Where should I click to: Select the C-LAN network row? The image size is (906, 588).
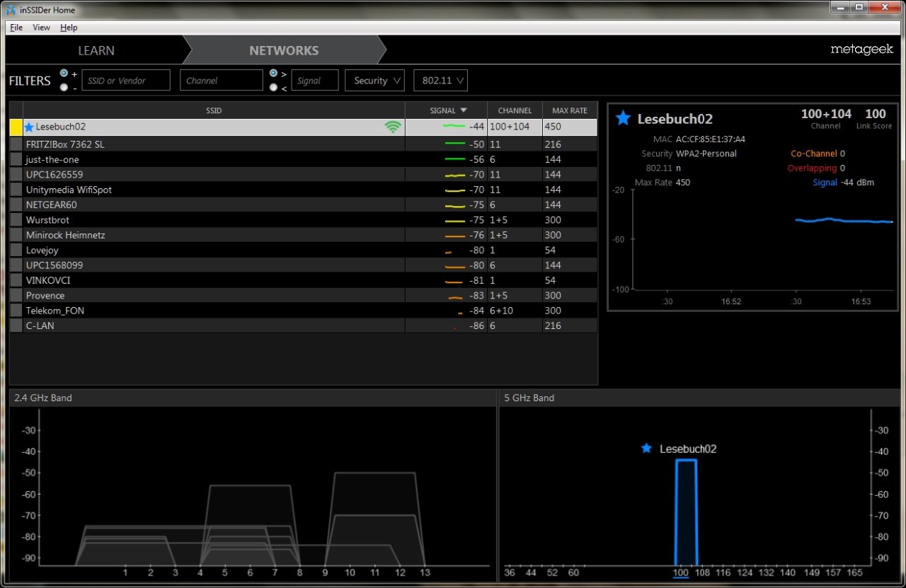coord(303,325)
